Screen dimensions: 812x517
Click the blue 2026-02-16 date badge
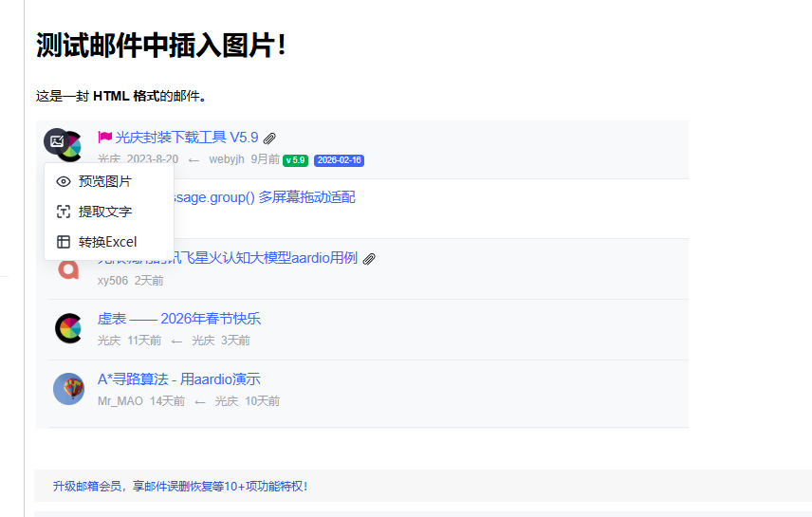click(339, 160)
